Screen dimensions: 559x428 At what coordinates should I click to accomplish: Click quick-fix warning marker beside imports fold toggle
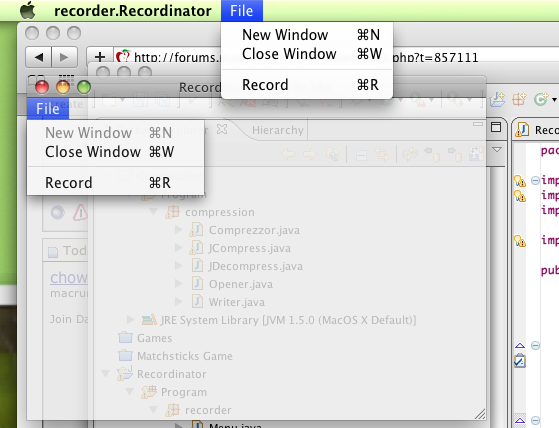pyautogui.click(x=520, y=181)
